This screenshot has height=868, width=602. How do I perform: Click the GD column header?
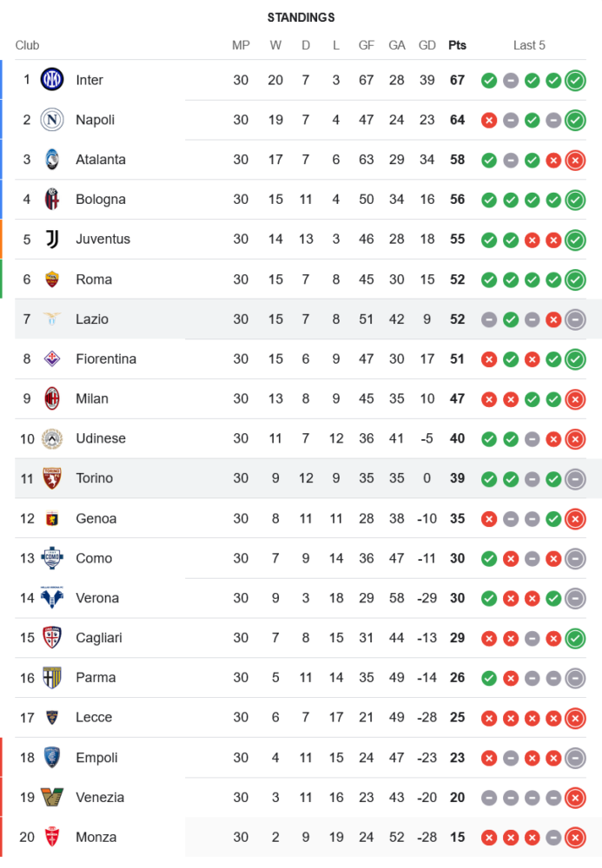pyautogui.click(x=427, y=45)
